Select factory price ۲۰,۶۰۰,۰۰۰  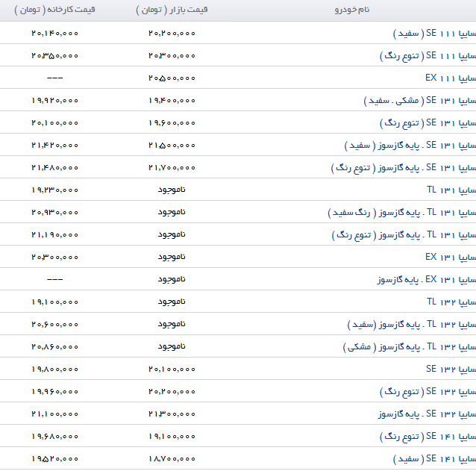click(x=54, y=324)
